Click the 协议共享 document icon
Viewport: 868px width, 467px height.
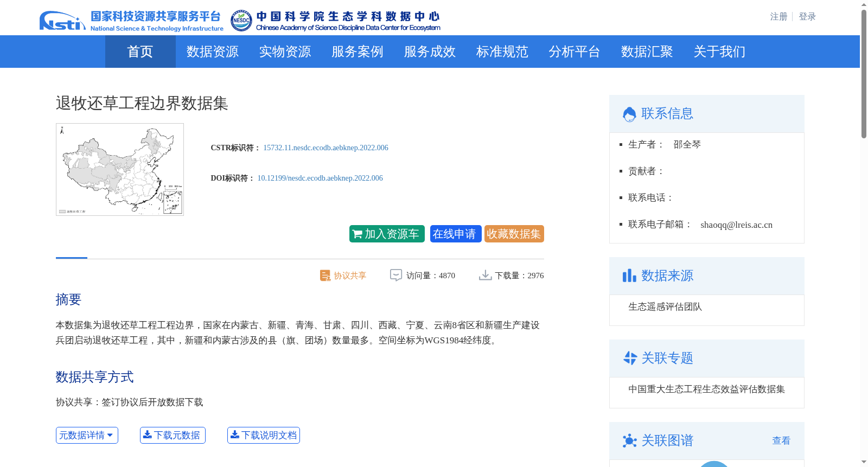pos(325,276)
